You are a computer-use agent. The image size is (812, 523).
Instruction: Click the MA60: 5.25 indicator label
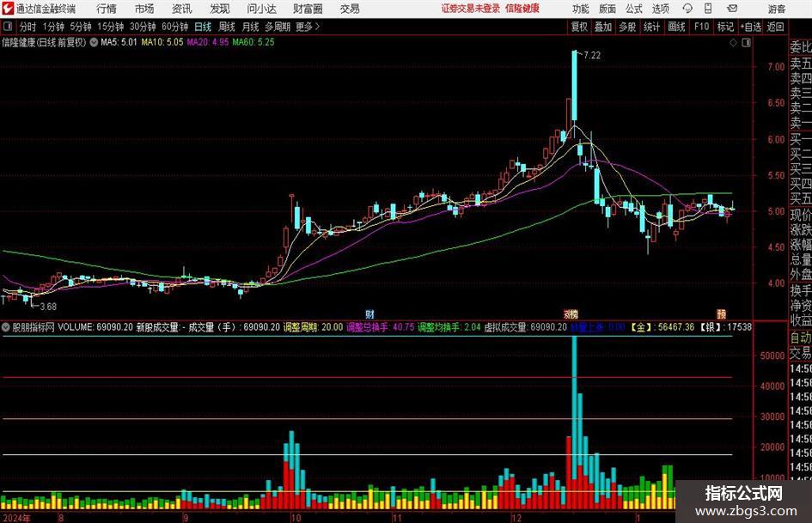point(253,42)
